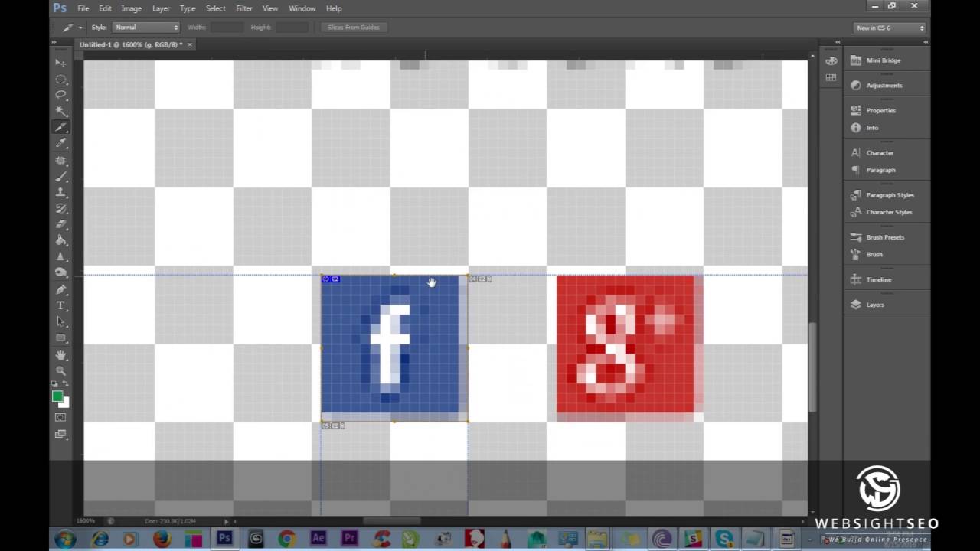980x551 pixels.
Task: Select the Zoom tool
Action: tap(60, 370)
